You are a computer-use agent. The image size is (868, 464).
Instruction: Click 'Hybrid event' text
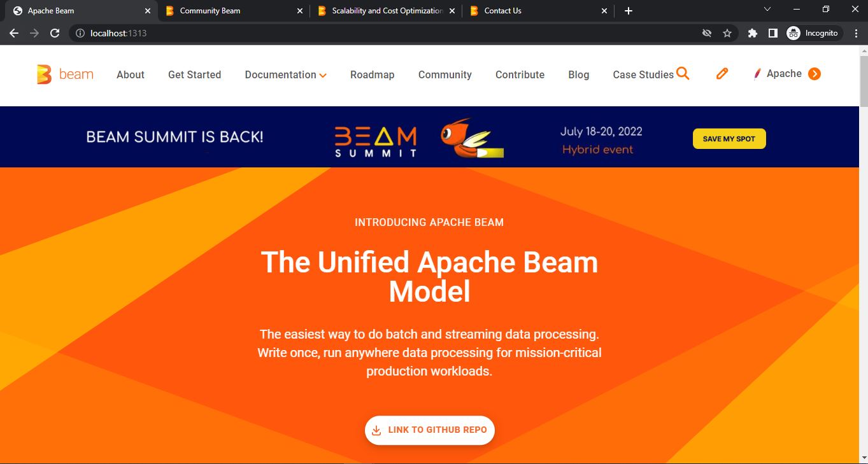click(598, 150)
